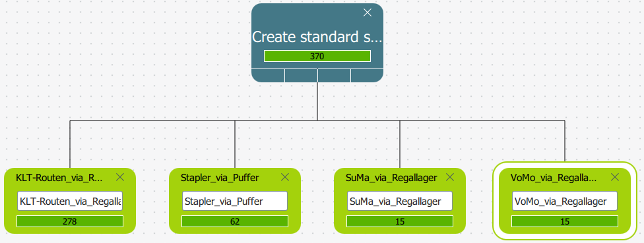Screen dimensions: 644x243
Task: Select the VoMo_via_Regalla... node title
Action: [x=553, y=177]
